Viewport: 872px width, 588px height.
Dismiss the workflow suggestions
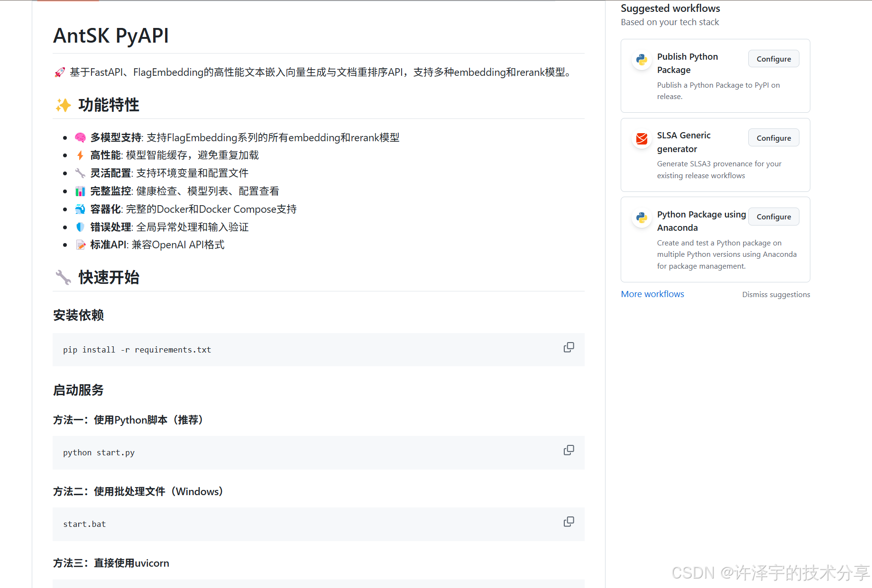pyautogui.click(x=776, y=294)
